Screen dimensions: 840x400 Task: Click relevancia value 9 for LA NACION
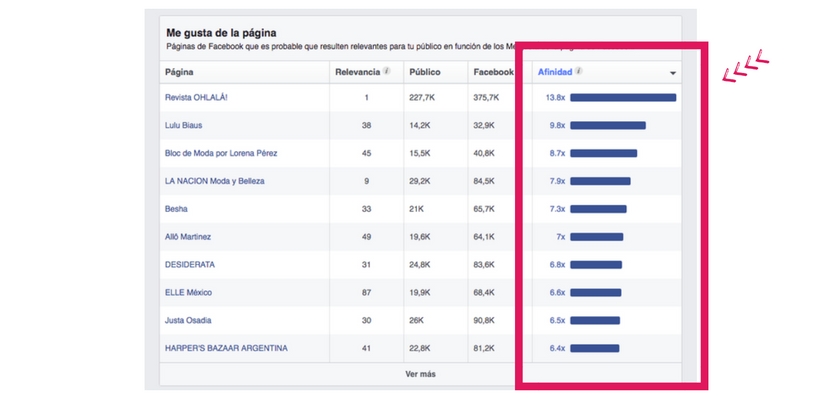coord(366,181)
